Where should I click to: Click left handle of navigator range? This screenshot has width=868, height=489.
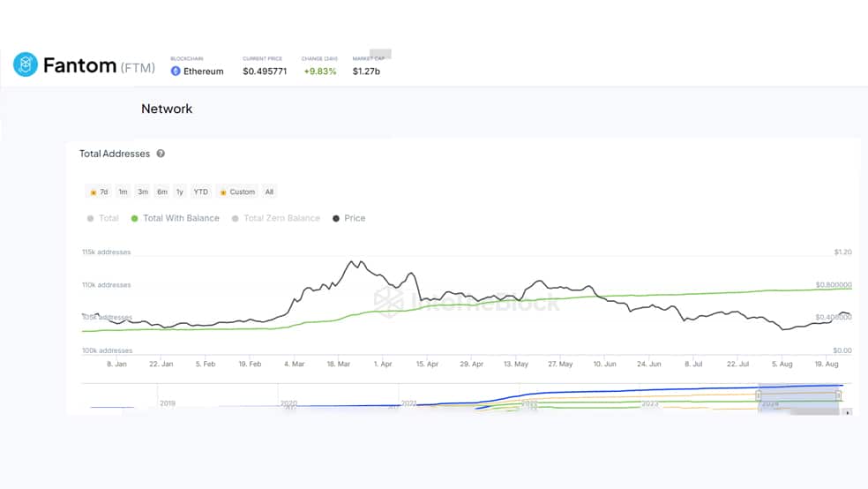(x=759, y=395)
